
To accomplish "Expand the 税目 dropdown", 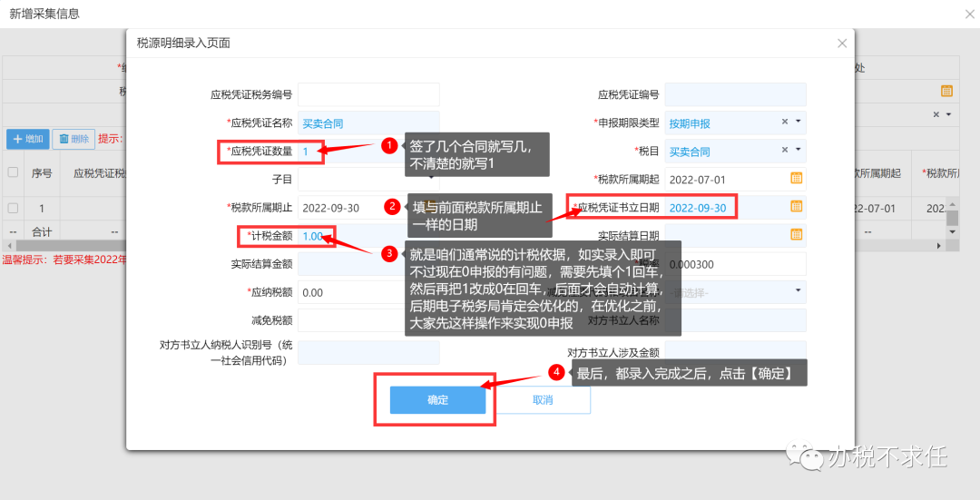I will click(799, 150).
